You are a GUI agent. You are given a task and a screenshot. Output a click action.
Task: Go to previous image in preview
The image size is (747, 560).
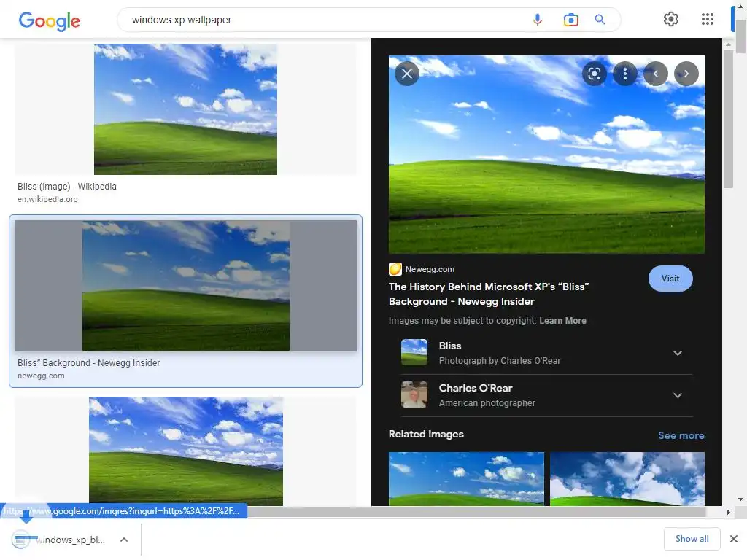pyautogui.click(x=656, y=74)
